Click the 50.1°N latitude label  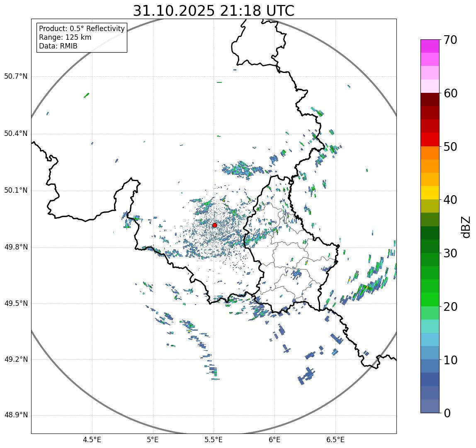click(x=16, y=191)
